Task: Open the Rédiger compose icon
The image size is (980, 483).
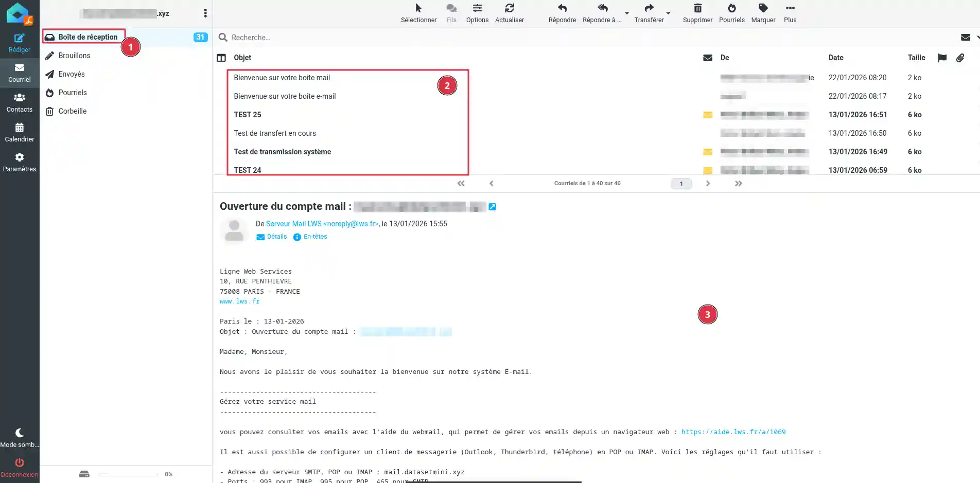Action: (20, 43)
